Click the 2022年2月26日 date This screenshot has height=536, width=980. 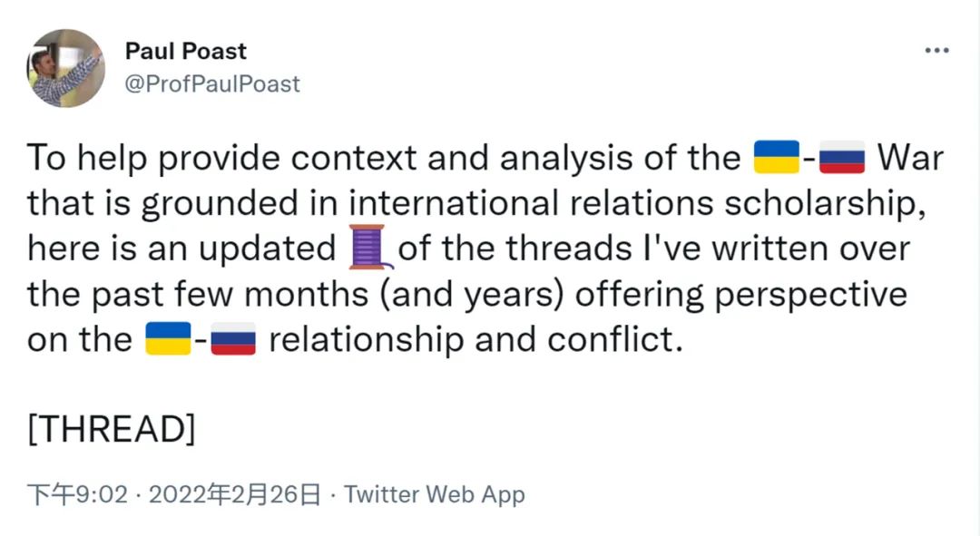(x=234, y=494)
